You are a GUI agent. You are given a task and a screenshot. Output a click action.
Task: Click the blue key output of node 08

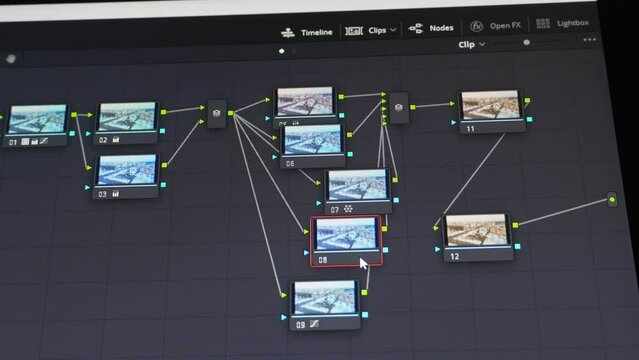coord(386,250)
